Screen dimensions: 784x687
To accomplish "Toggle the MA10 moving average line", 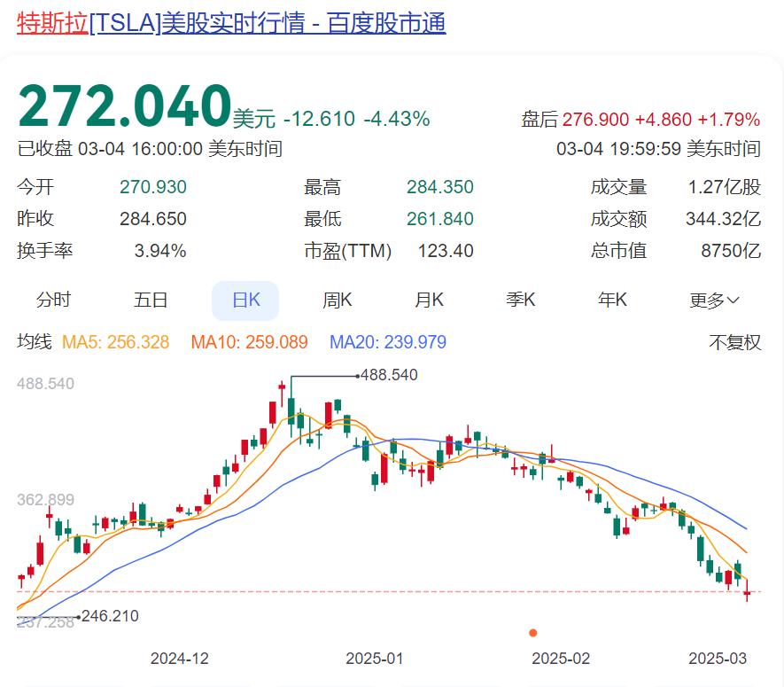I will click(250, 341).
